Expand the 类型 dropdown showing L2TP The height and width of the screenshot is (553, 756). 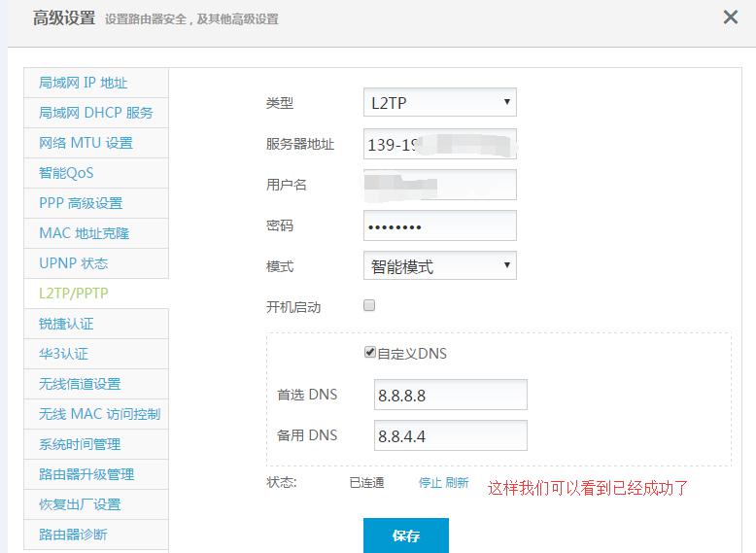(440, 102)
